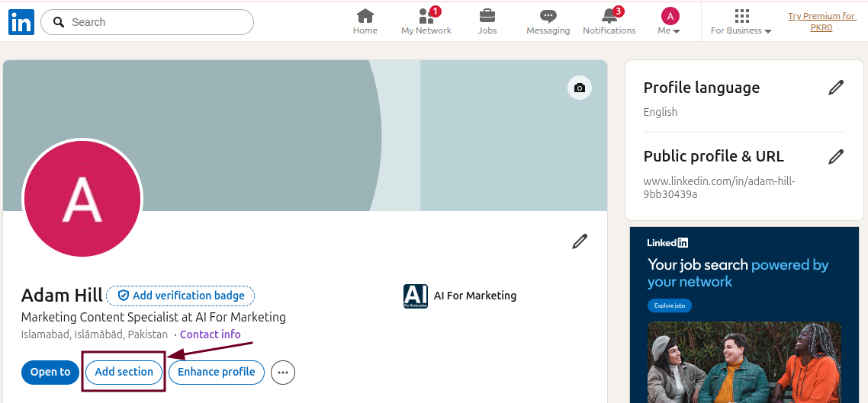Click pencil icon to edit intro
868x403 pixels.
580,241
